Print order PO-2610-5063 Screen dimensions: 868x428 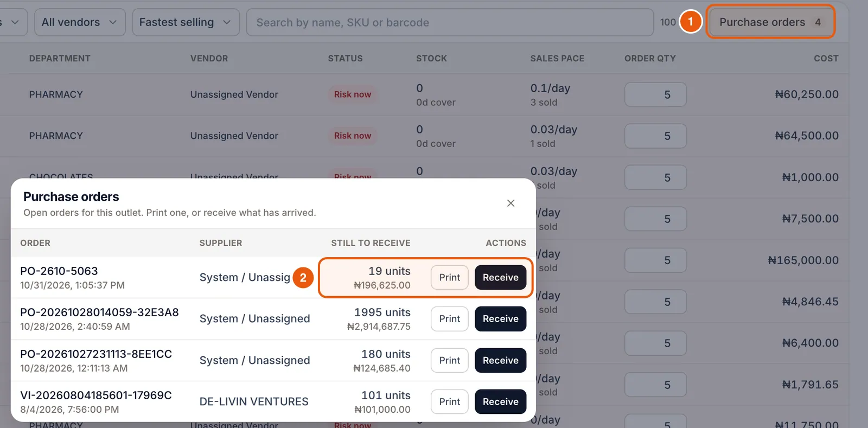pos(450,277)
